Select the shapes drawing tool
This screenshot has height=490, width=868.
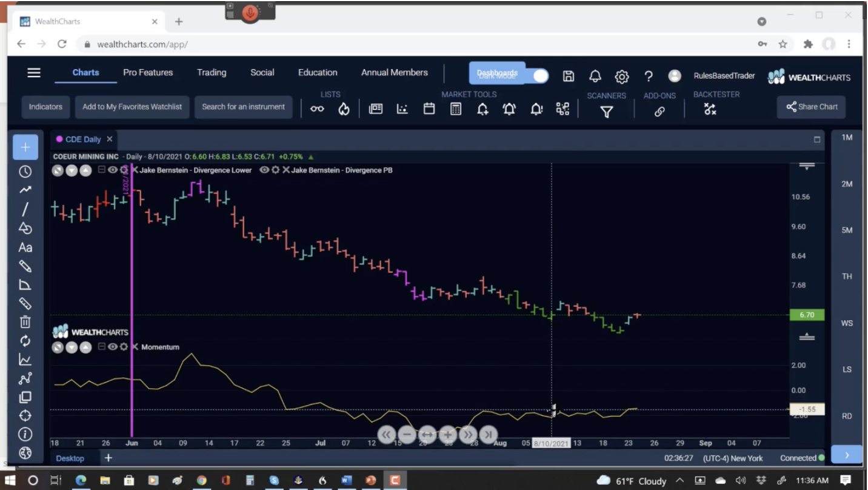[x=25, y=228]
